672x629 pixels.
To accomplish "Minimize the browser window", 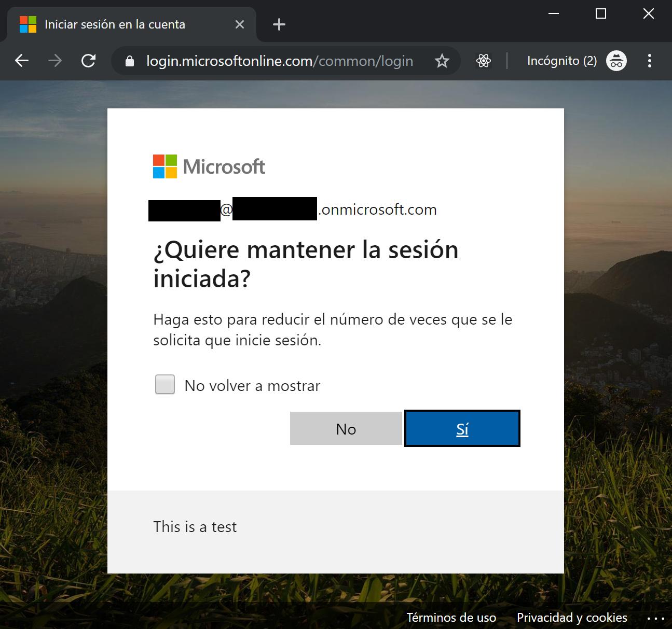I will [554, 13].
